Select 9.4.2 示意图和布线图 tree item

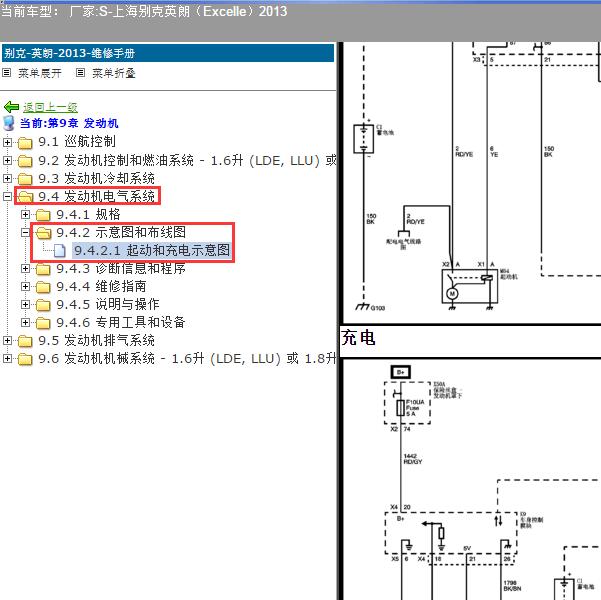click(121, 232)
